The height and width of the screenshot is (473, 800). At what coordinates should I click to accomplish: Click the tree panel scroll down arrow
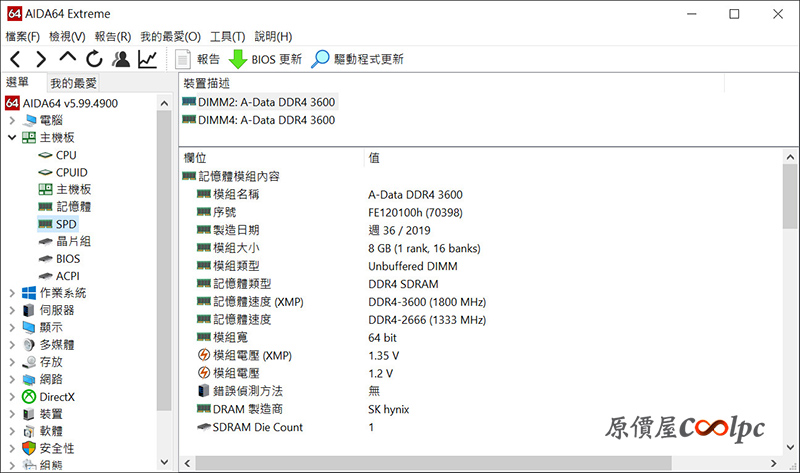[x=164, y=462]
